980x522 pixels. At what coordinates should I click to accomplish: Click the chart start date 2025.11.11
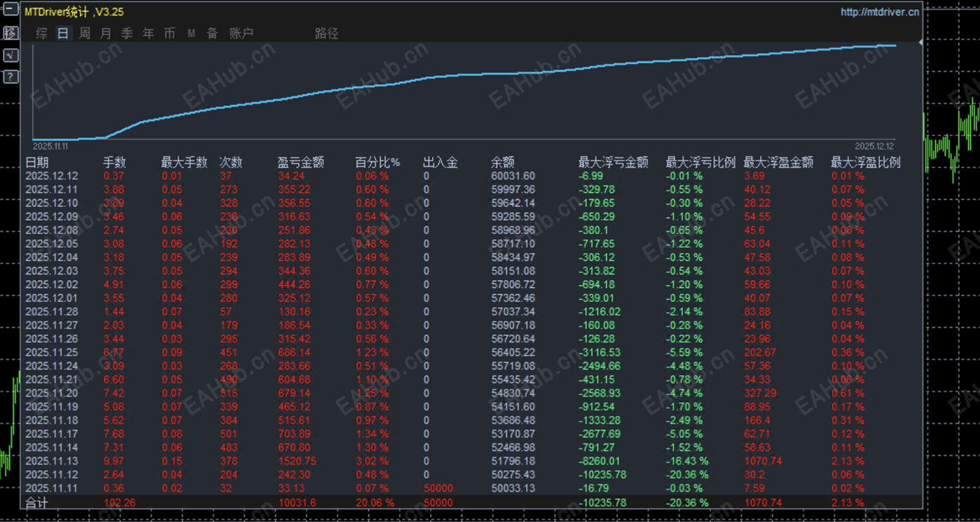coord(50,146)
